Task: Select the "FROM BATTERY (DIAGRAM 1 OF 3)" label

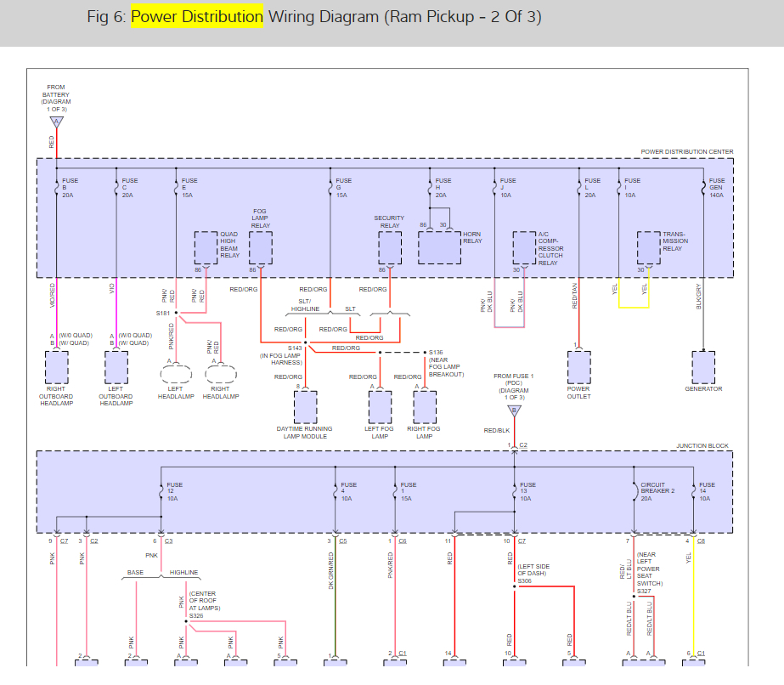Action: pos(56,98)
